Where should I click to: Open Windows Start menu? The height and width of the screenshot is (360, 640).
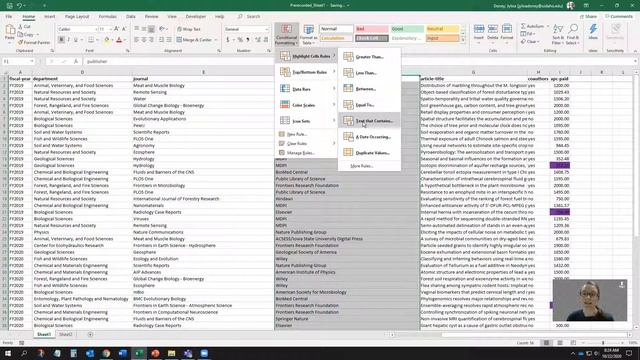(8, 353)
